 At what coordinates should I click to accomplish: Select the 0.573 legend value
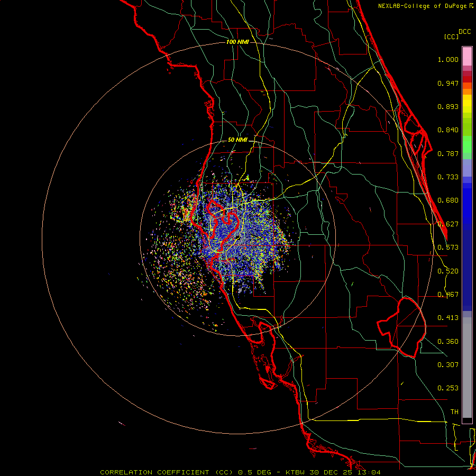pyautogui.click(x=448, y=248)
